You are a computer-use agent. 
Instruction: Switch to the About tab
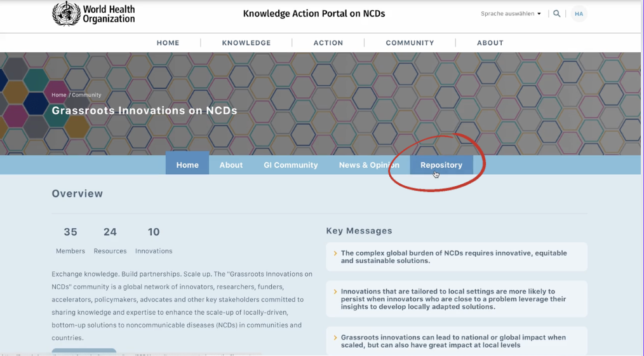click(x=231, y=165)
